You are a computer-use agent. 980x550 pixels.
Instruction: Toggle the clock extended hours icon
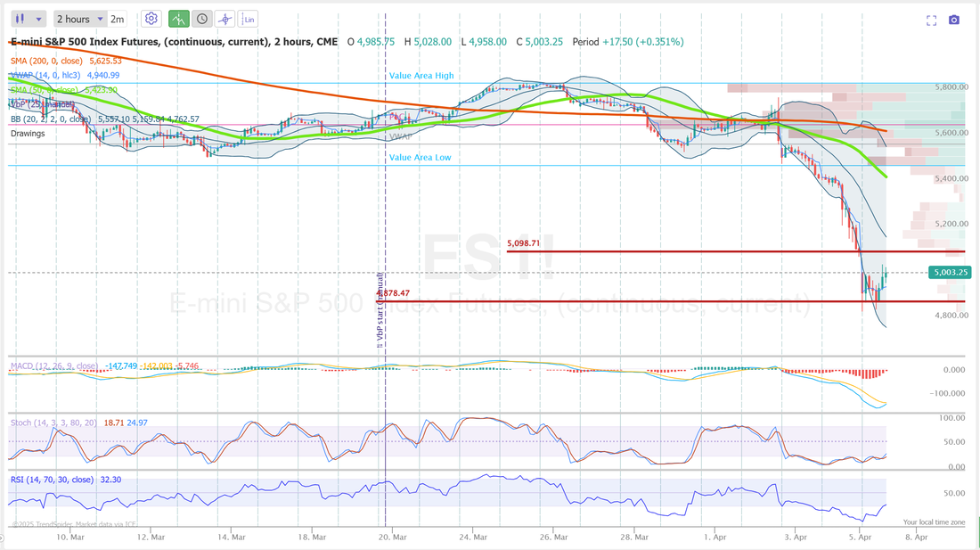click(202, 20)
